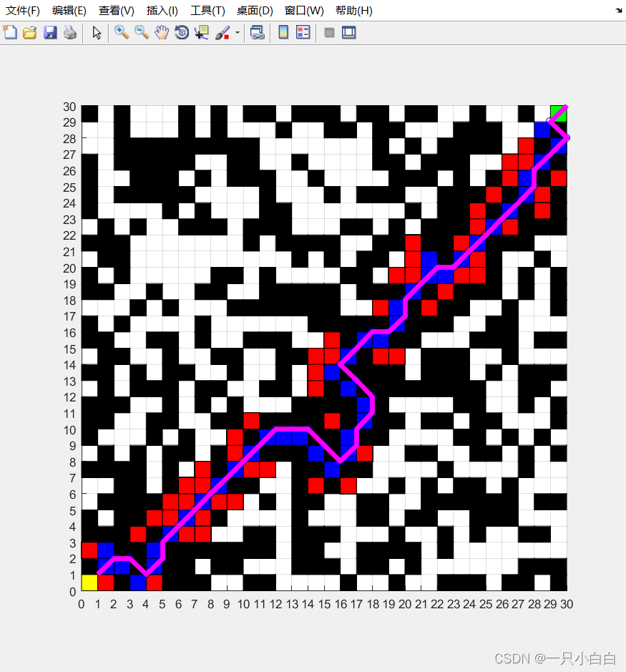Insert a colorbar into the figure

pos(283,32)
